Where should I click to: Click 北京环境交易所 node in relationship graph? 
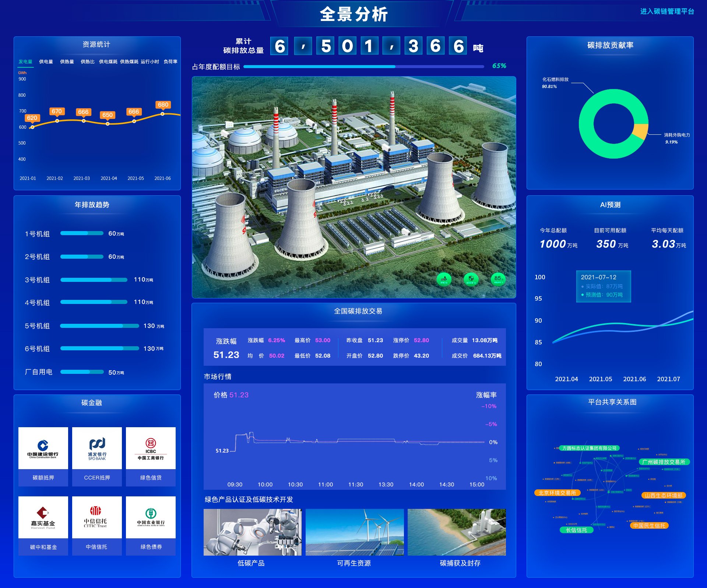point(557,493)
